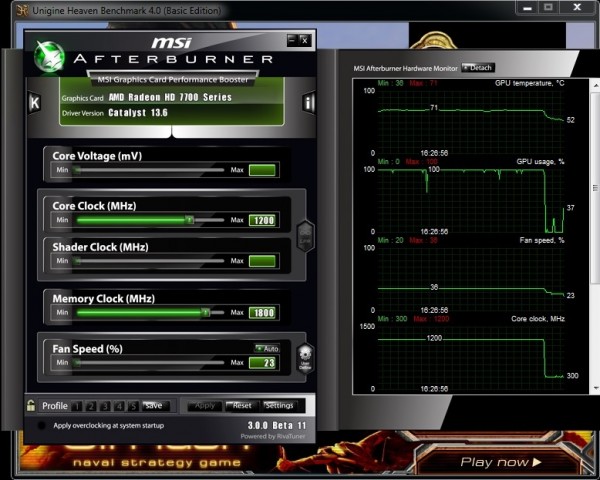Select profile slot 5
The height and width of the screenshot is (480, 600).
click(133, 406)
